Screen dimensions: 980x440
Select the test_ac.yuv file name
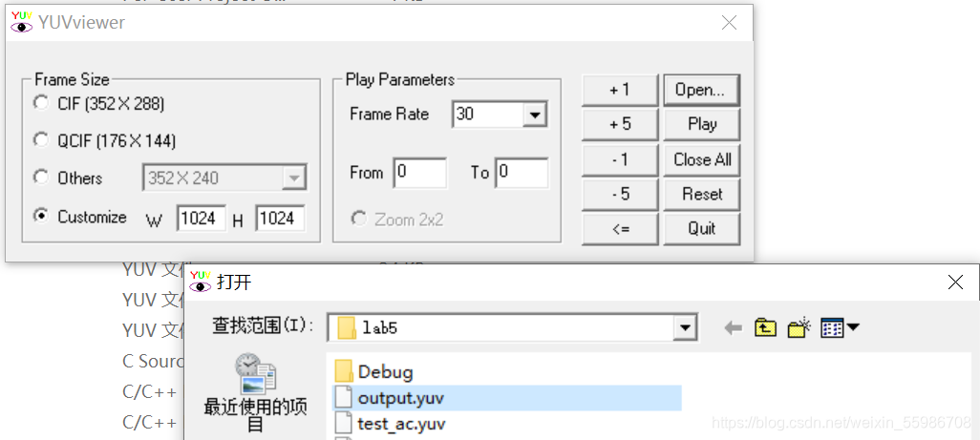coord(401,425)
